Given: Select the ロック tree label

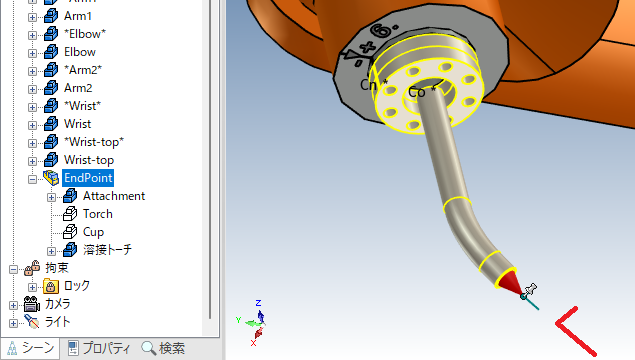Looking at the screenshot, I should click(x=77, y=285).
